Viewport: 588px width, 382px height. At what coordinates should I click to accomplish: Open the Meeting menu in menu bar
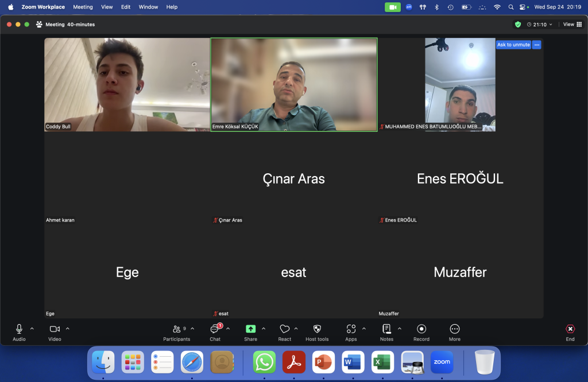(x=83, y=7)
